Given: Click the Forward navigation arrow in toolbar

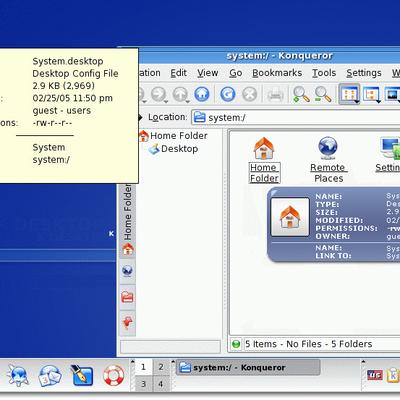Looking at the screenshot, I should pyautogui.click(x=158, y=94).
